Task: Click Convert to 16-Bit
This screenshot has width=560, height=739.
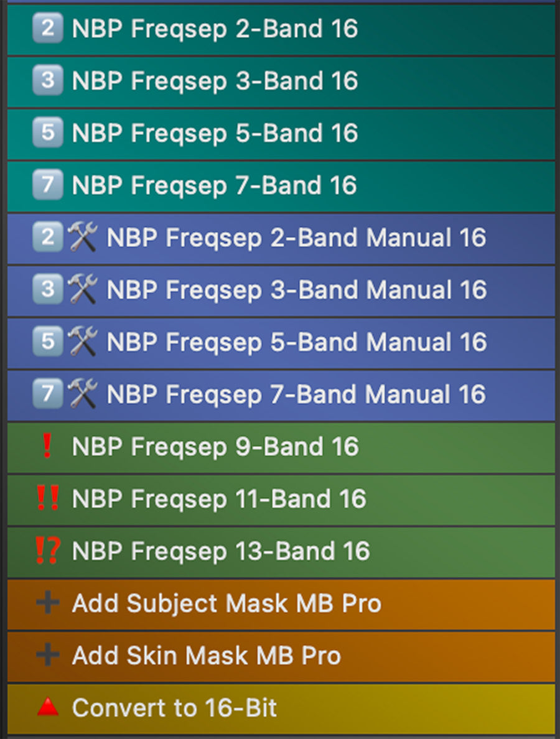Action: click(174, 709)
